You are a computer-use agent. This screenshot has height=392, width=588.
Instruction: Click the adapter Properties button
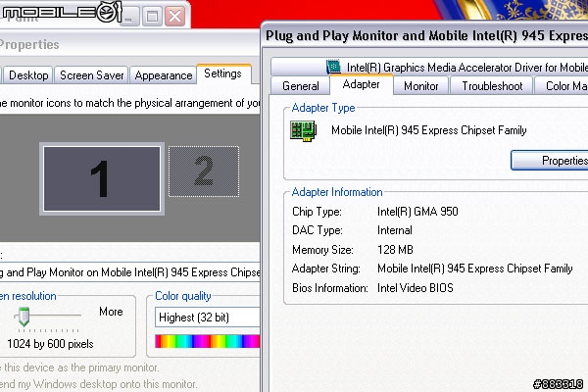550,161
